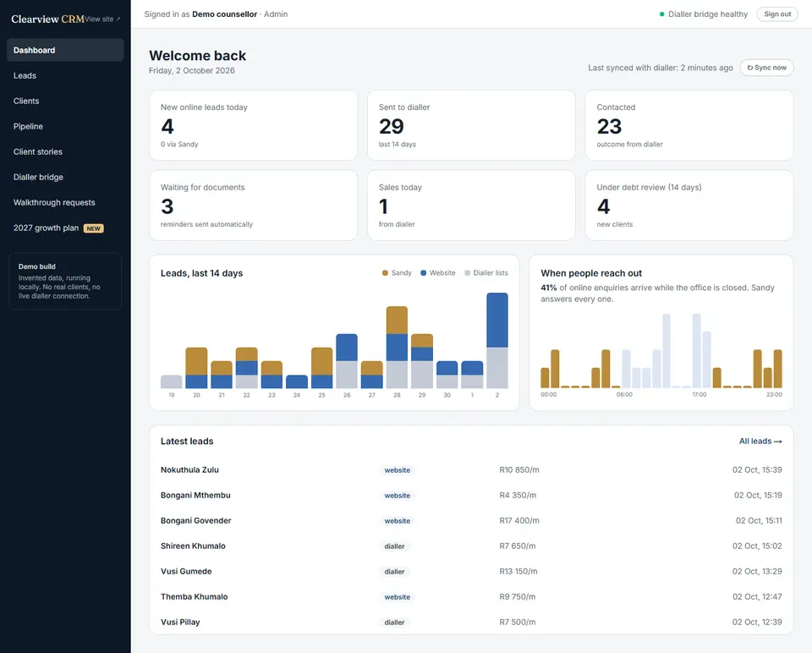
Task: Select the Dialler lists legend swatch
Action: (x=467, y=273)
